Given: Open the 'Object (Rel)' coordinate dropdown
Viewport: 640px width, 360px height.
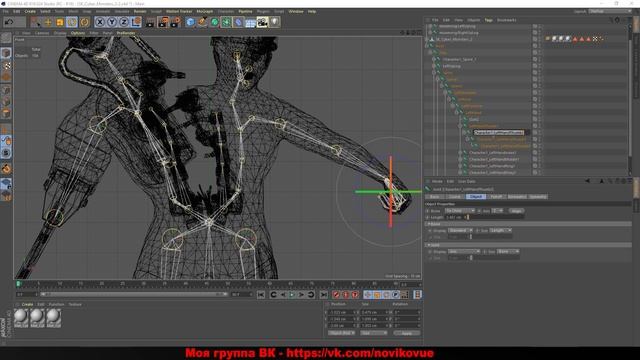Looking at the screenshot, I should [x=341, y=333].
